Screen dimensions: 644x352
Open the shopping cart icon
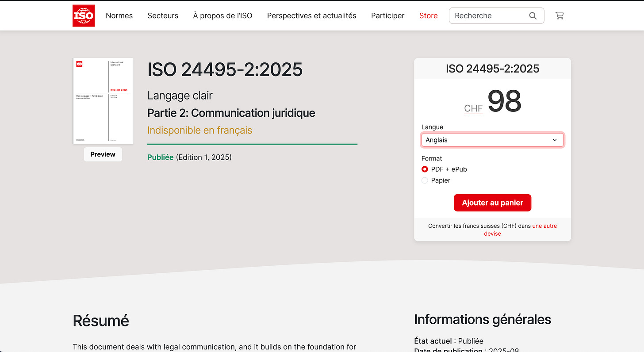(560, 16)
